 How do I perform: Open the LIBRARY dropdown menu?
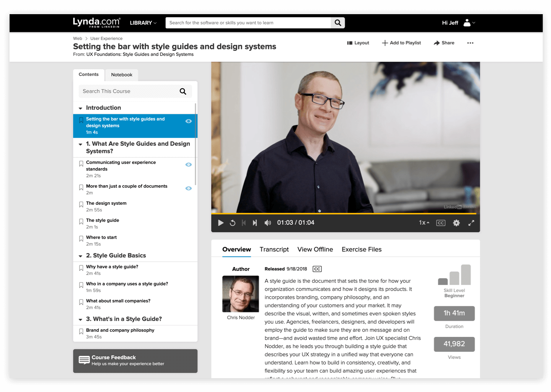(x=143, y=23)
